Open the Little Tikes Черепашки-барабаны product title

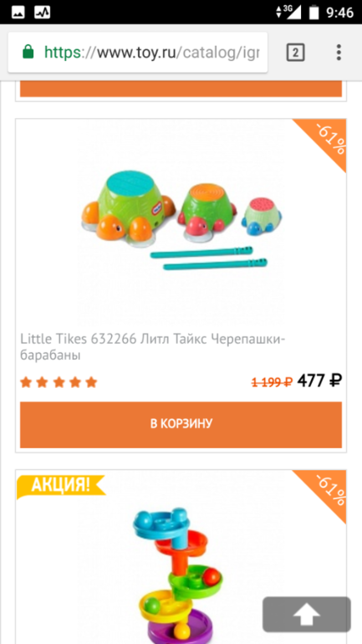point(153,347)
